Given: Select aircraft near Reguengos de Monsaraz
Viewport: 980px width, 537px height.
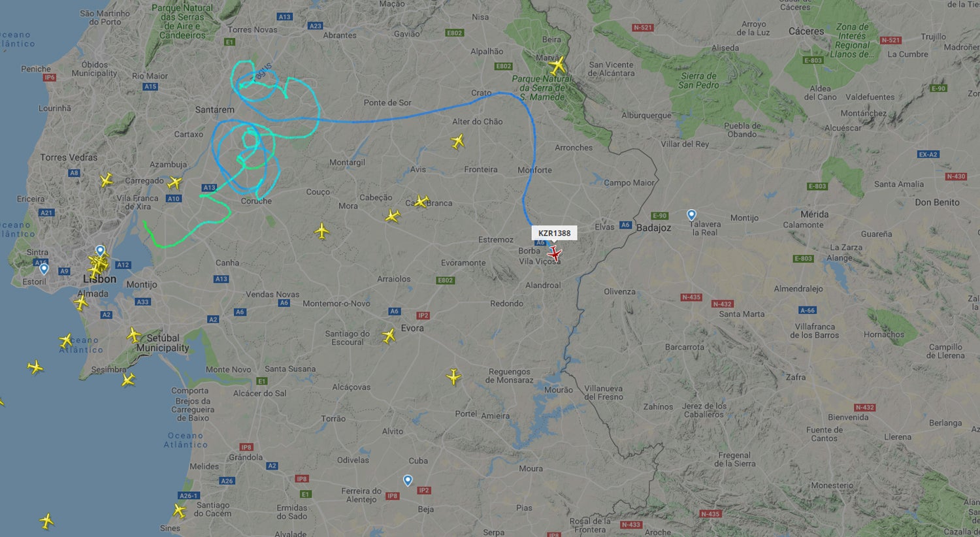Looking at the screenshot, I should point(453,377).
